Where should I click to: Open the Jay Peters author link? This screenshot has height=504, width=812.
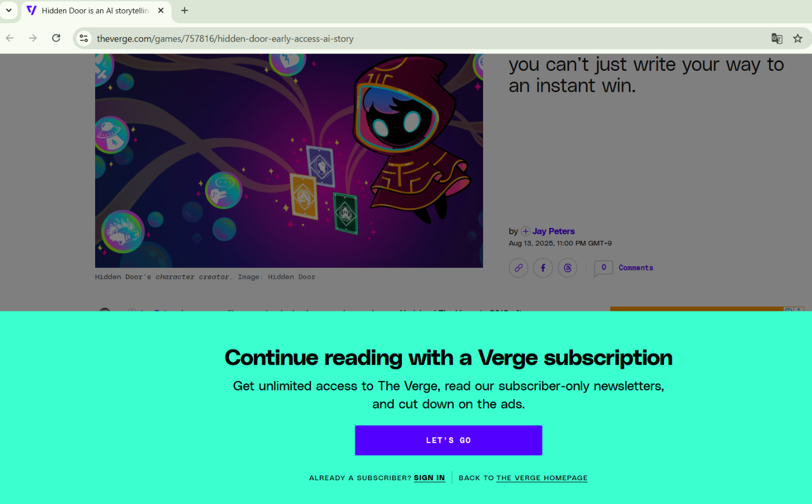(x=553, y=231)
